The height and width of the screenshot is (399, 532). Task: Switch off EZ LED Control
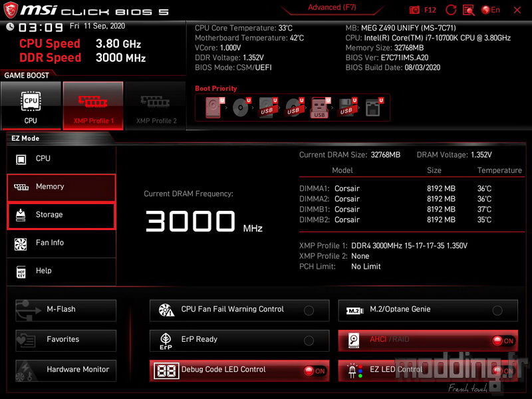click(428, 371)
